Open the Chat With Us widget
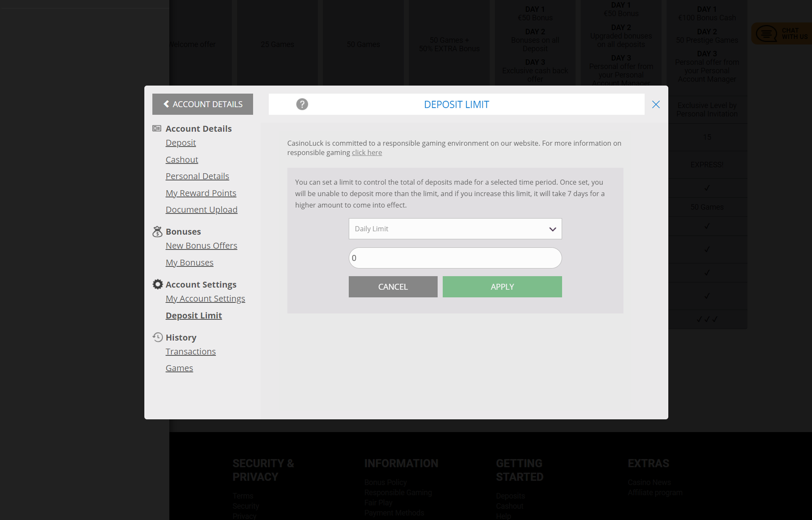This screenshot has height=520, width=812. point(782,34)
